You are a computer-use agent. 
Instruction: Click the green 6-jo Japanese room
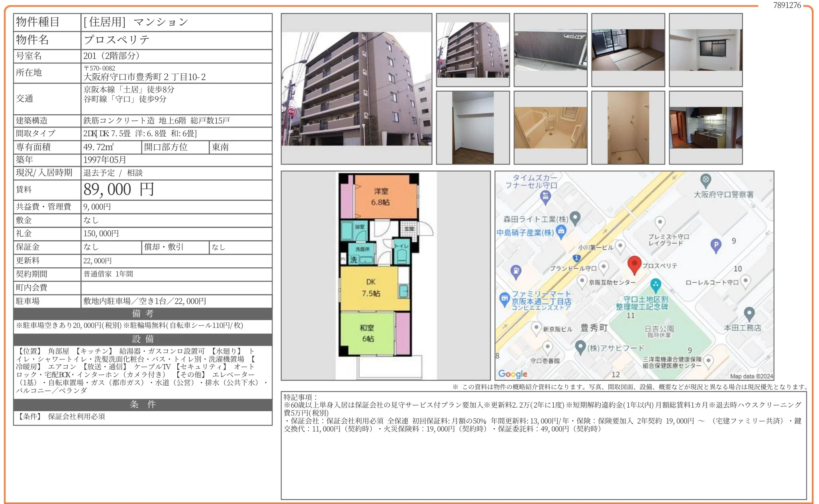pos(367,333)
